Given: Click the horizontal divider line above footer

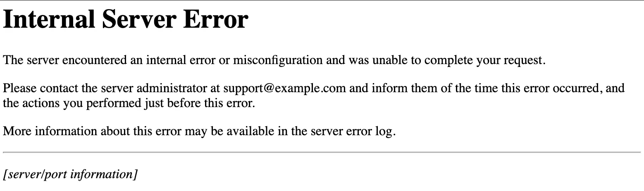Looking at the screenshot, I should coord(322,153).
